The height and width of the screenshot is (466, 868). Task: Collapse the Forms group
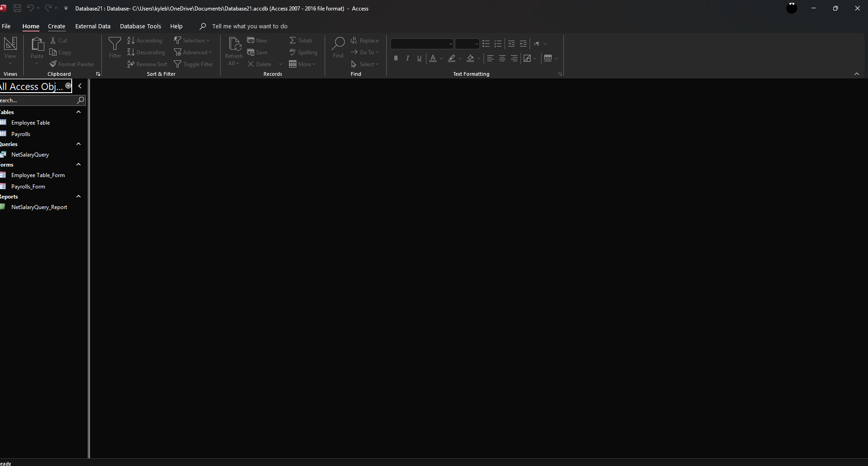point(79,164)
